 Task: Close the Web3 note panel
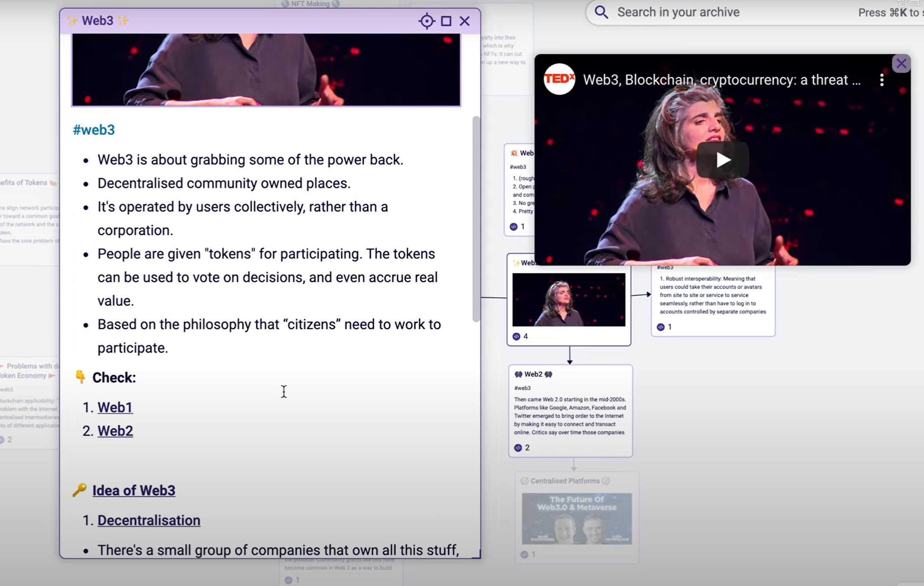coord(465,21)
